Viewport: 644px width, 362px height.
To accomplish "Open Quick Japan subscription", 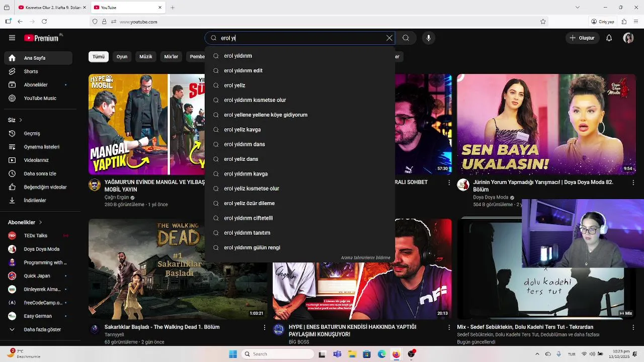I will [x=39, y=276].
